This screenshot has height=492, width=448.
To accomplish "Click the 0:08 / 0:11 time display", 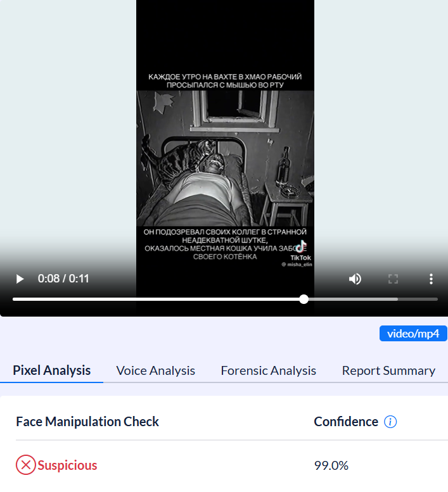I will [x=63, y=279].
